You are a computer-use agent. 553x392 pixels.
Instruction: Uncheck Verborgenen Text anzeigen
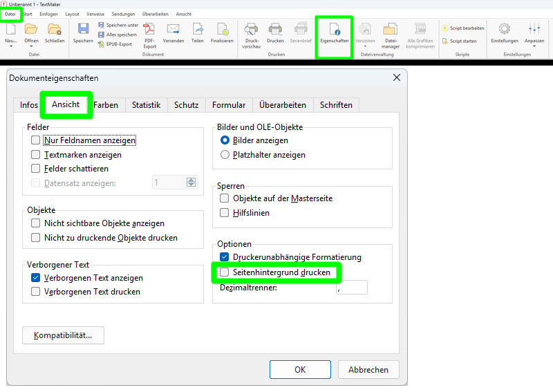[x=36, y=278]
